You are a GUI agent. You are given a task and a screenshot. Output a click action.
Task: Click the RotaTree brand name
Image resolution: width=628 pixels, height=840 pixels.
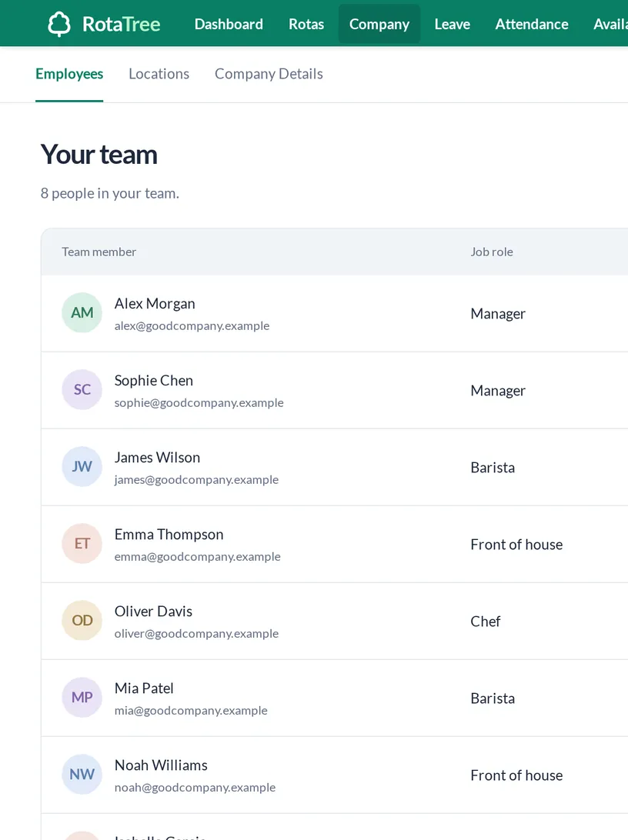pos(121,24)
